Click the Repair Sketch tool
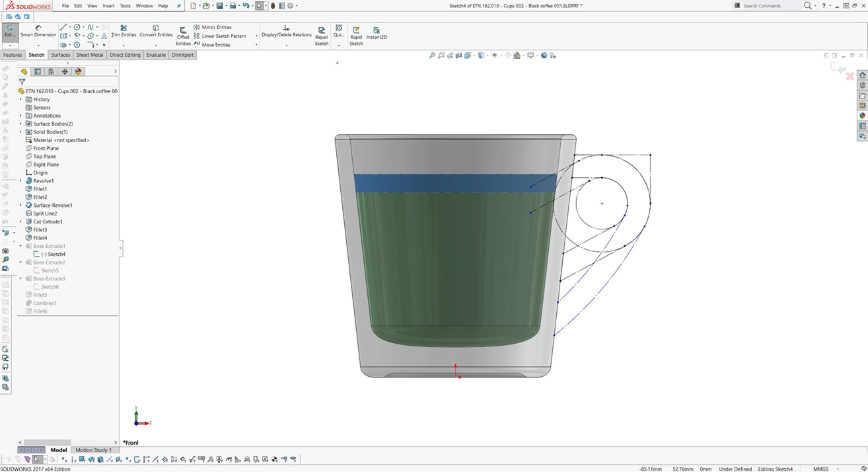Image resolution: width=868 pixels, height=472 pixels. 321,36
